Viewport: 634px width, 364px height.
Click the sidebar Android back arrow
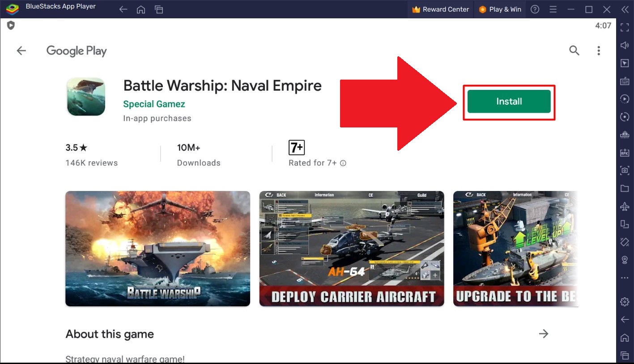[x=625, y=319]
